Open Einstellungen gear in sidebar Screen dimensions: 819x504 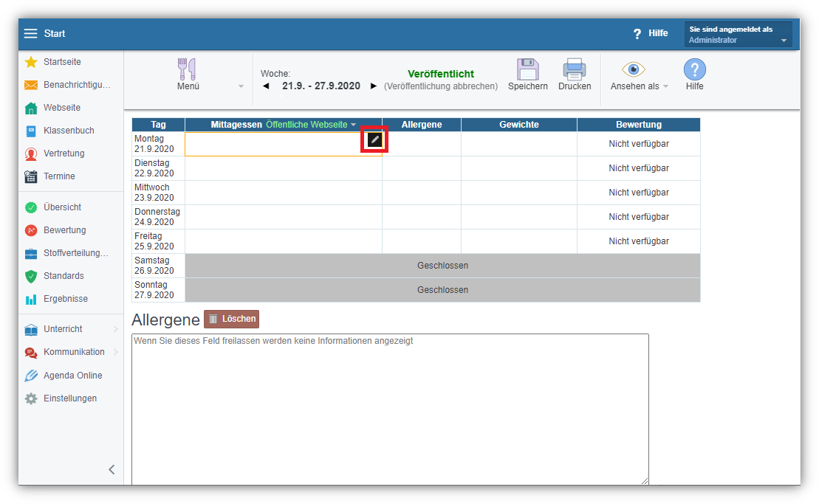click(x=31, y=398)
